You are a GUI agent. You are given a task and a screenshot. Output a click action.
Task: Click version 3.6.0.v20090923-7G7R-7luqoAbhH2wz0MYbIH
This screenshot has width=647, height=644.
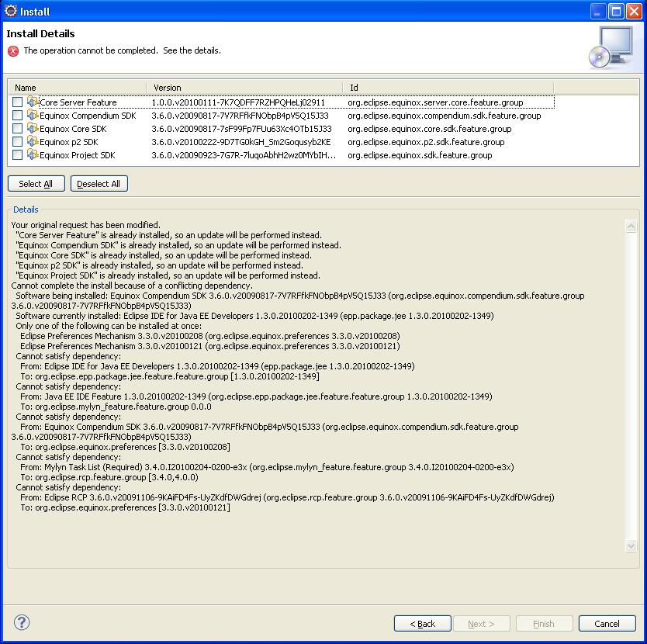[244, 155]
